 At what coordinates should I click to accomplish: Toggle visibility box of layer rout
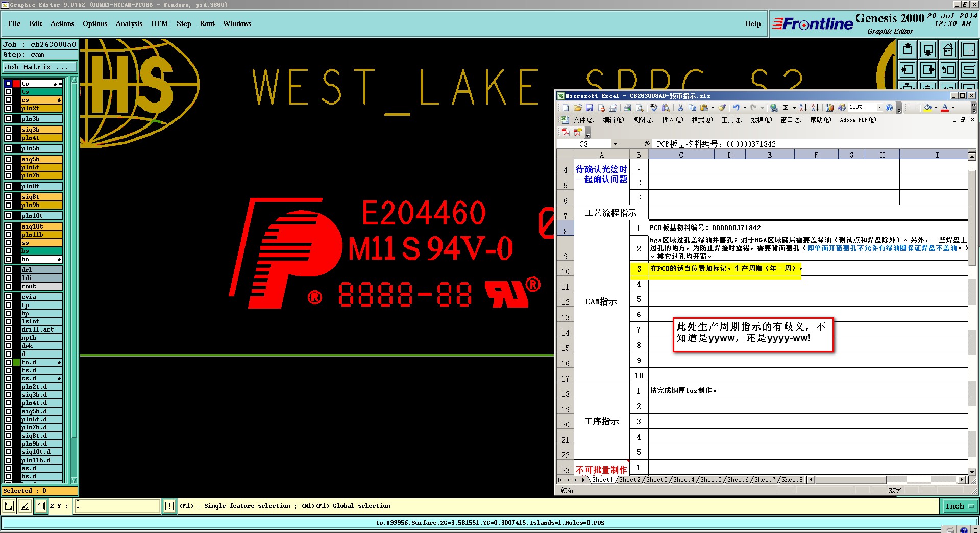point(8,286)
